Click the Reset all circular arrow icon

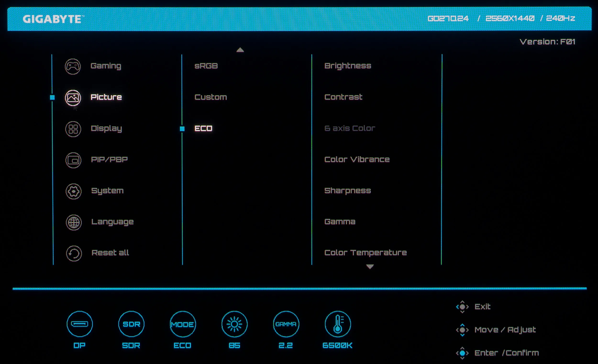(74, 253)
